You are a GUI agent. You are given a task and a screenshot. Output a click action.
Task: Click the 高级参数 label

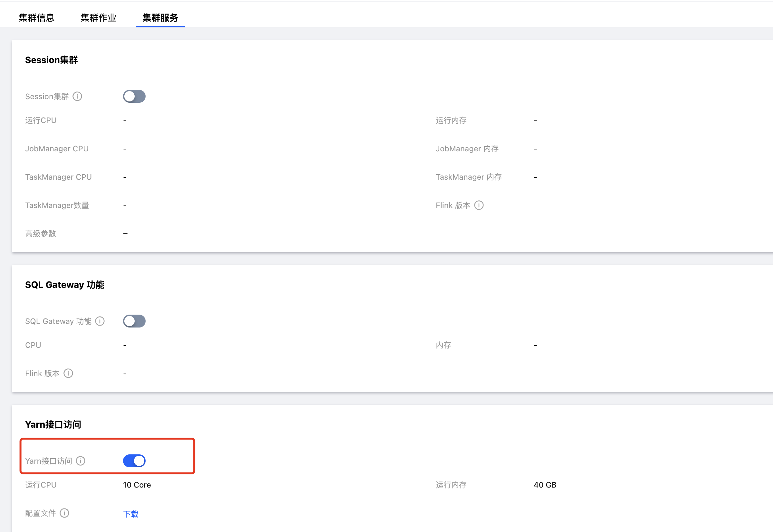[x=41, y=234]
